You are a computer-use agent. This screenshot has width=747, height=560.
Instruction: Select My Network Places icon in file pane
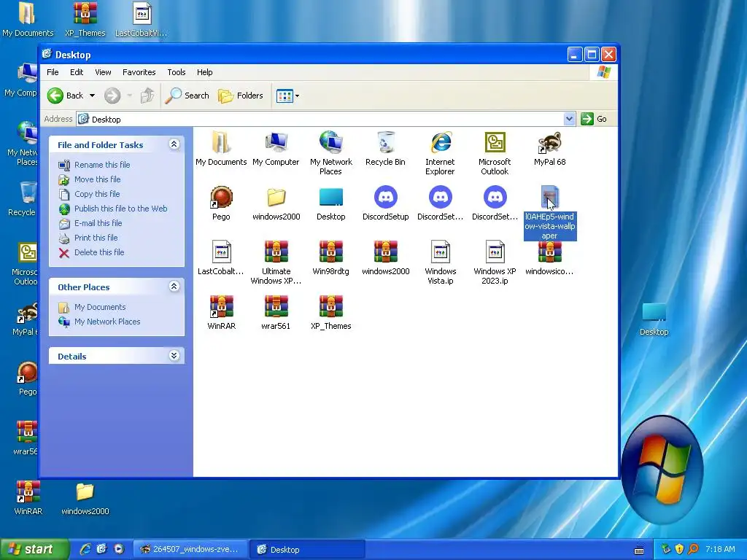point(330,143)
